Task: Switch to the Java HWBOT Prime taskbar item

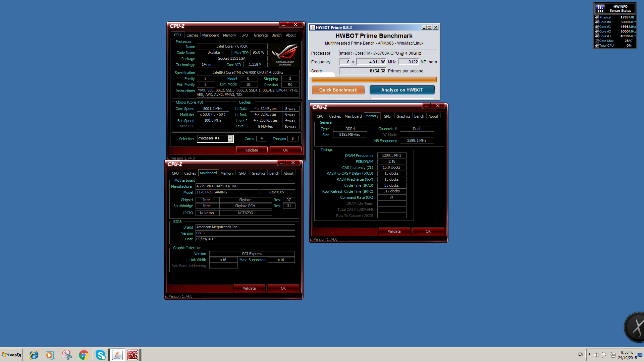Action: (x=117, y=355)
